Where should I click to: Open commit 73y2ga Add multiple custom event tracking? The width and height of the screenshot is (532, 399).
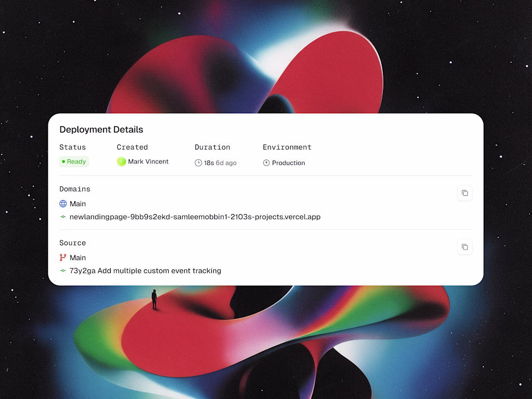145,271
